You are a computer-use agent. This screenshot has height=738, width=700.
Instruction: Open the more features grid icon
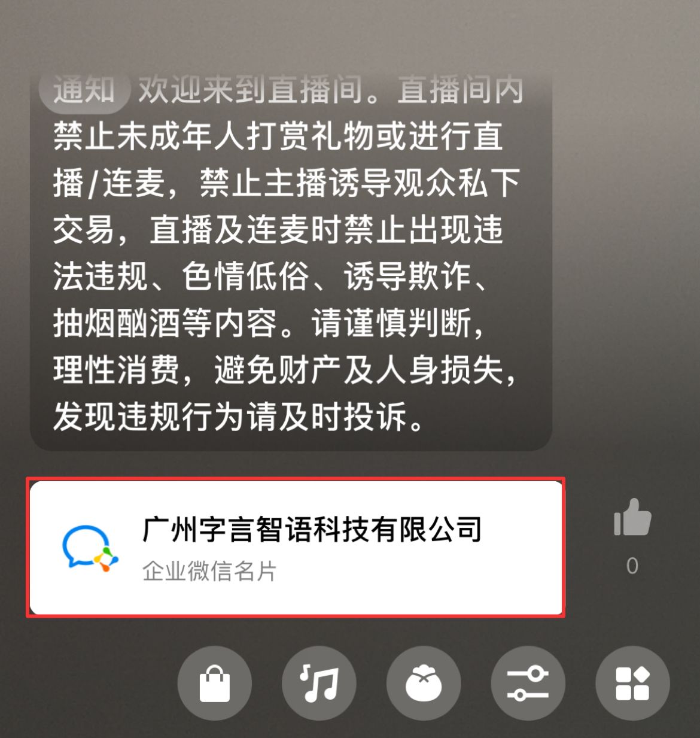(632, 683)
